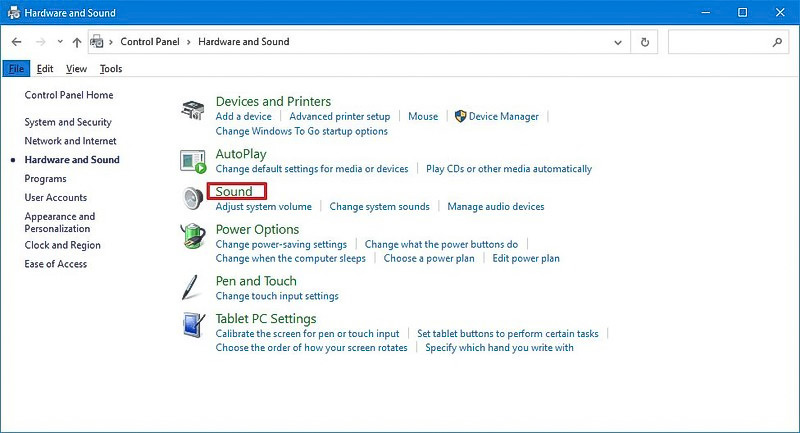
Task: Open Network and Internet in sidebar
Action: point(70,141)
